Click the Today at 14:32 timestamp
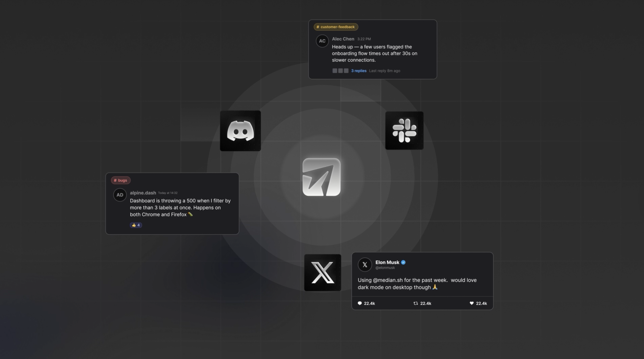This screenshot has width=644, height=359. [168, 193]
